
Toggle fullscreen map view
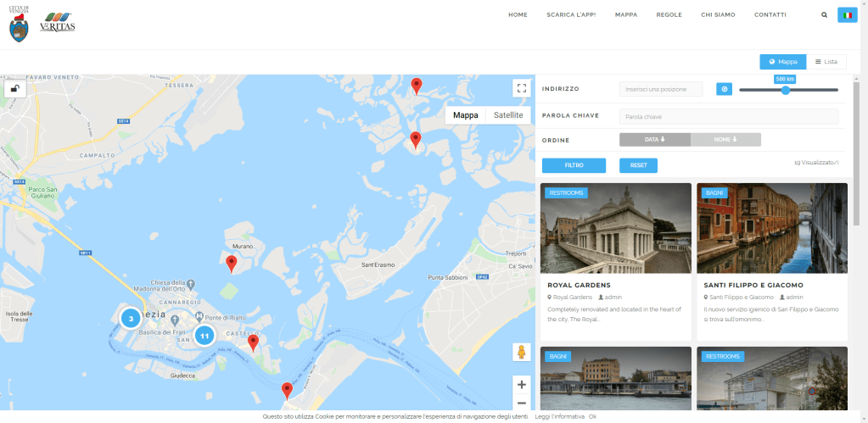(521, 88)
